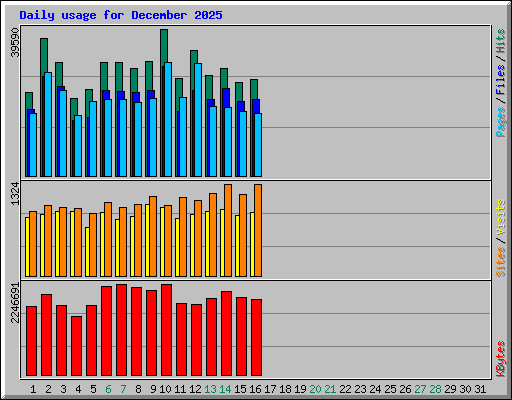Image resolution: width=512 pixels, height=400 pixels.
Task: Click the orange bar for day 14
Action: [228, 230]
